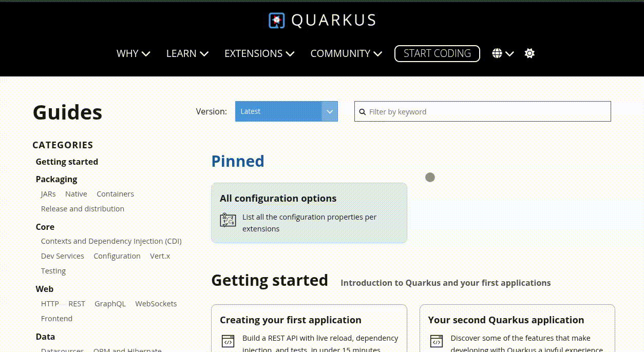Image resolution: width=644 pixels, height=352 pixels.
Task: Click the START CODING button
Action: (437, 53)
